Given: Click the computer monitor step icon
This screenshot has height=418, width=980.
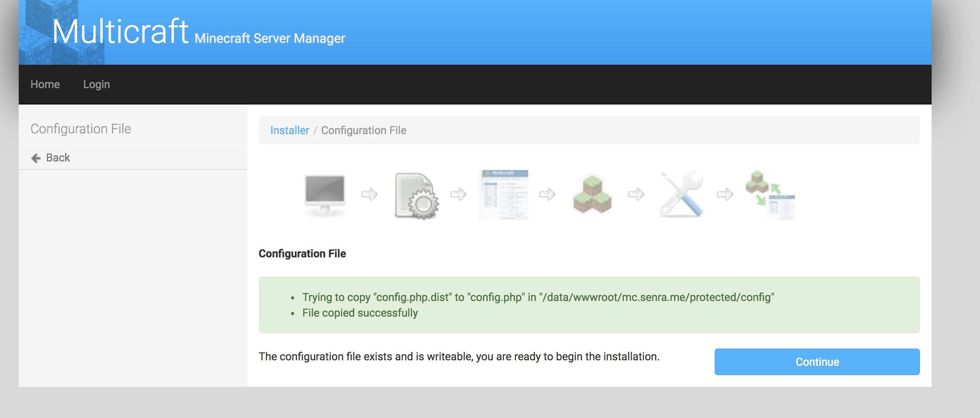Looking at the screenshot, I should pyautogui.click(x=325, y=195).
